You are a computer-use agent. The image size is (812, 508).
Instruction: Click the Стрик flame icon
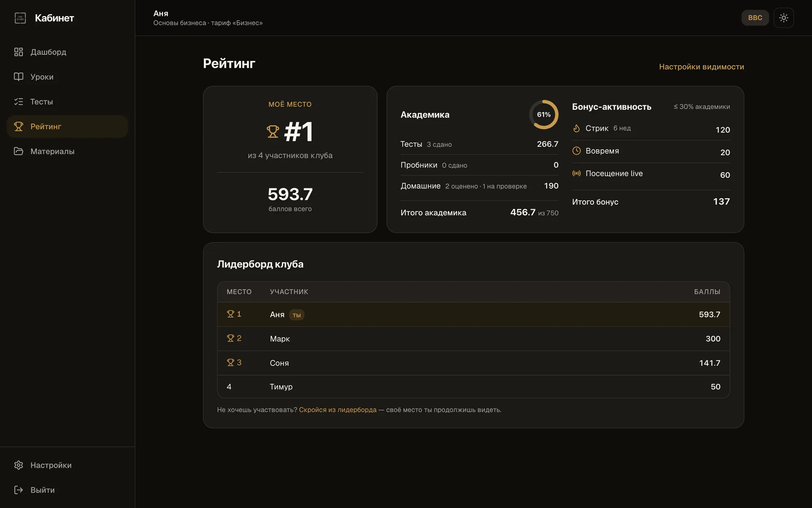click(577, 128)
